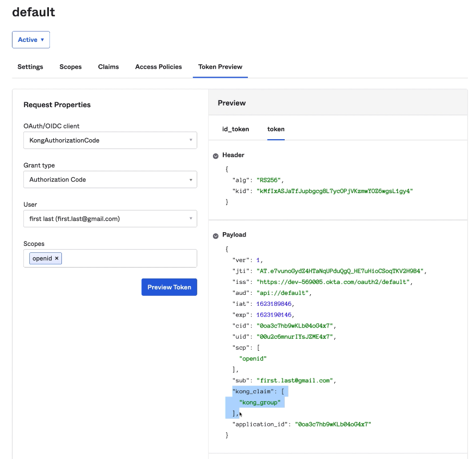476x459 pixels.
Task: Collapse the Header section
Action: (216, 156)
